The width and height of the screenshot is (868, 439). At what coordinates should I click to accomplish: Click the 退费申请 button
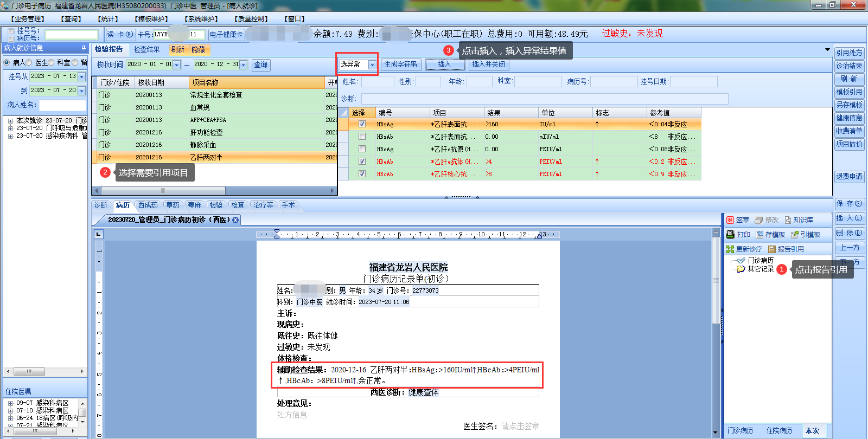(849, 176)
